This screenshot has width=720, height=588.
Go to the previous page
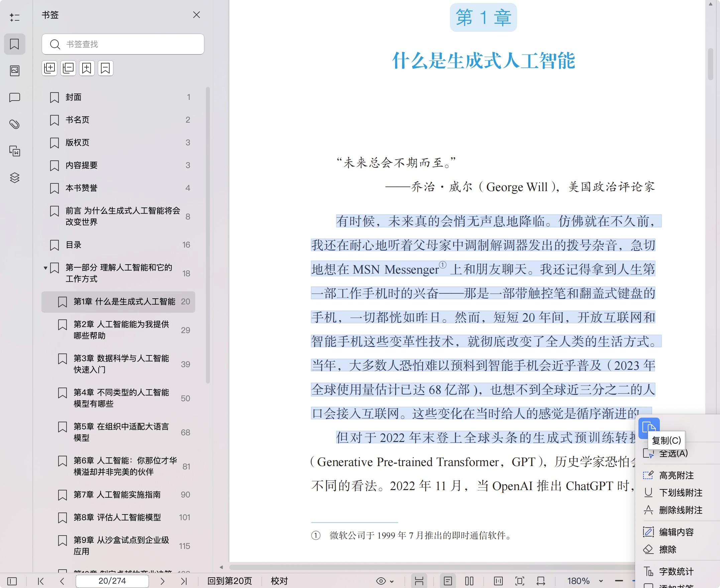click(62, 581)
